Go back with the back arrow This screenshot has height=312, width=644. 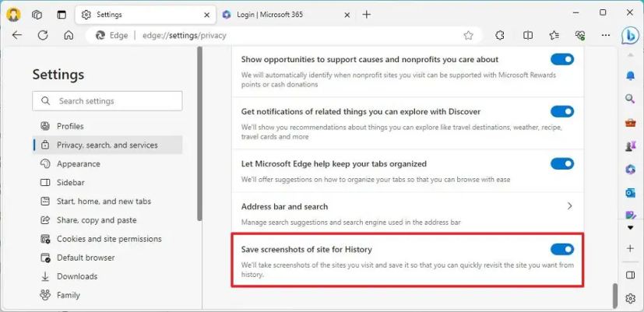coord(17,35)
